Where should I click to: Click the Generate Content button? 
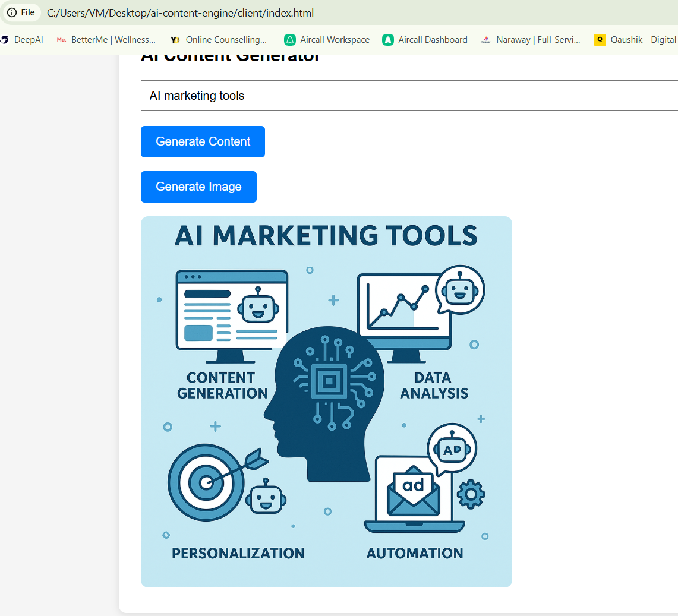[203, 141]
